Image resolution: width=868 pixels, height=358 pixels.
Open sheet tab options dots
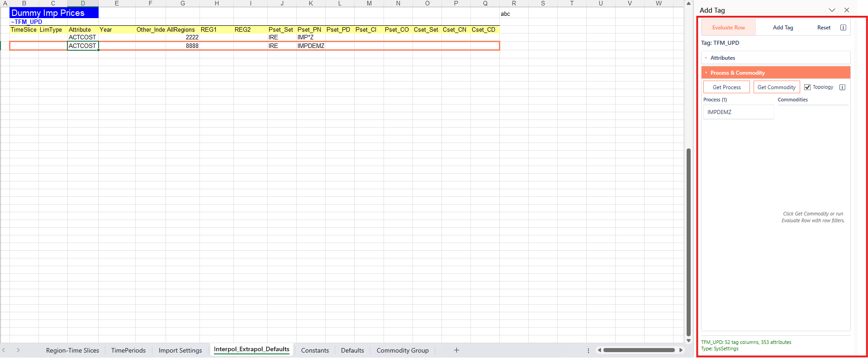click(x=588, y=350)
